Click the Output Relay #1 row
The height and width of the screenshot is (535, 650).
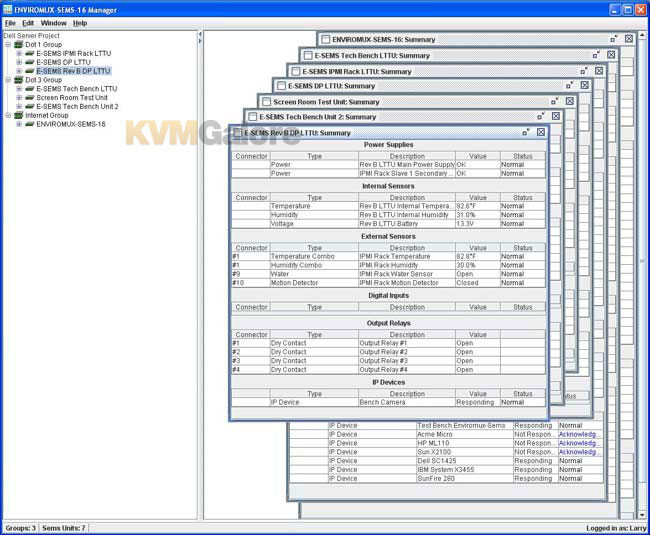[388, 343]
